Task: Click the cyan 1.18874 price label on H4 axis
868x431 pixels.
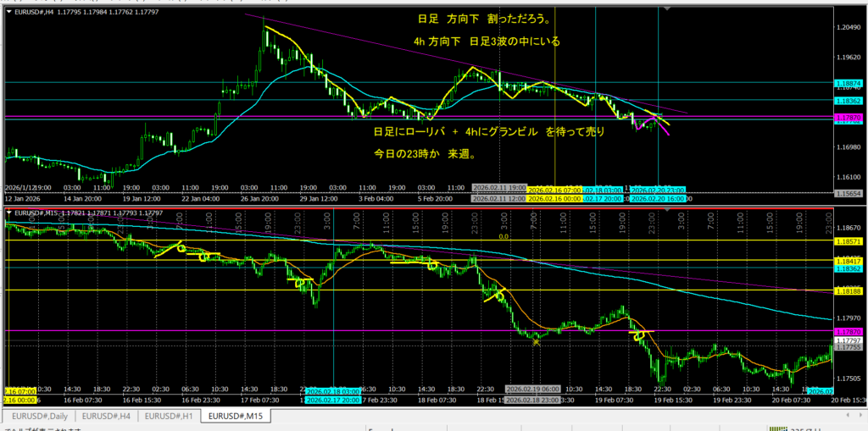Action: [849, 83]
